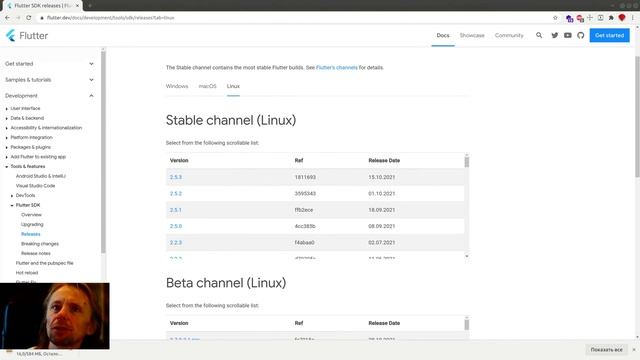Open the Hot reload sidebar link
640x360 pixels.
27,273
